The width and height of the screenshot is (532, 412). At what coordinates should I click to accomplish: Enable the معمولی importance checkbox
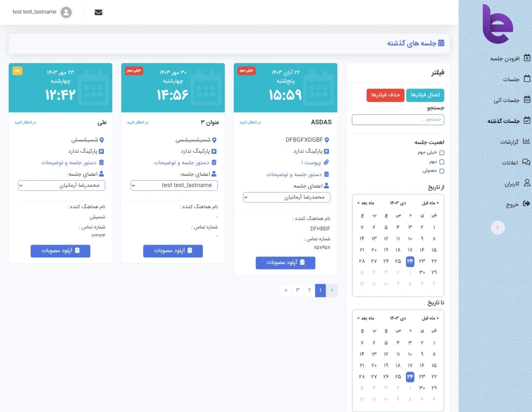coord(442,171)
